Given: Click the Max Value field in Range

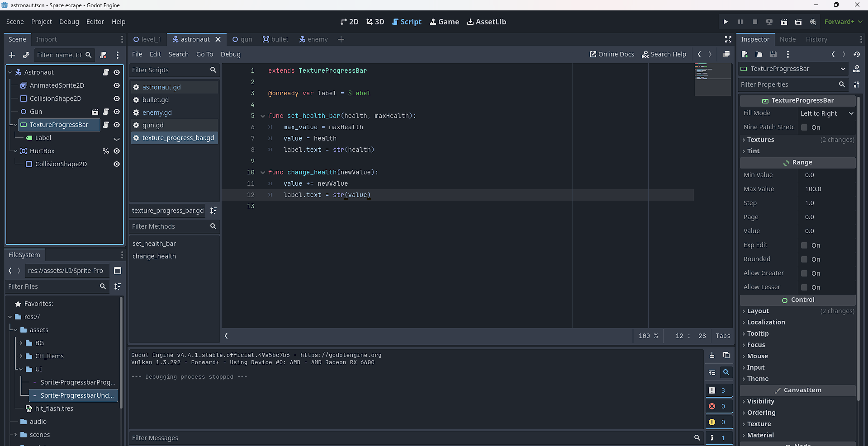Looking at the screenshot, I should 827,189.
